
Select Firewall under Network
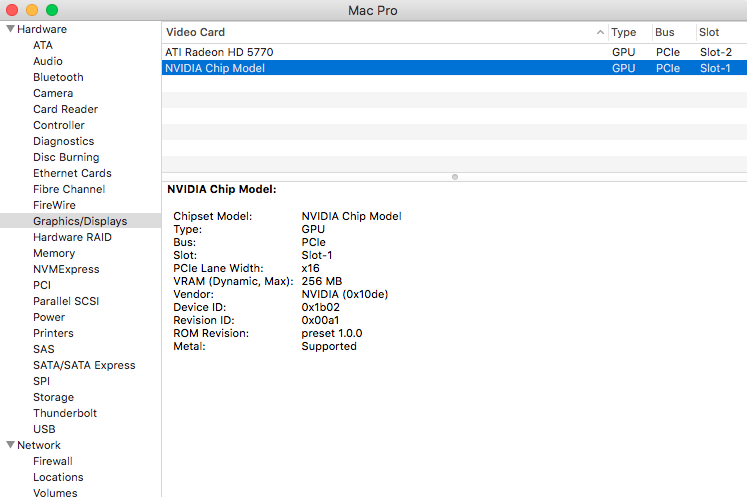click(x=53, y=461)
